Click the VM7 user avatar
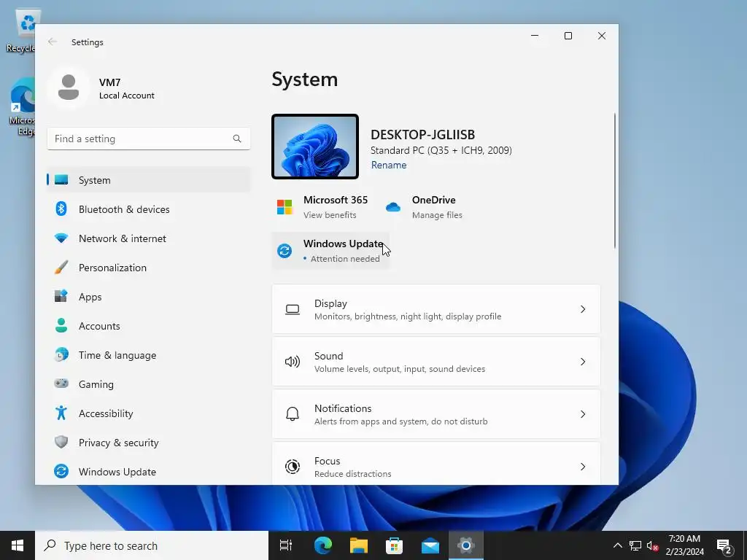Screen dimensions: 747x560 [x=68, y=87]
